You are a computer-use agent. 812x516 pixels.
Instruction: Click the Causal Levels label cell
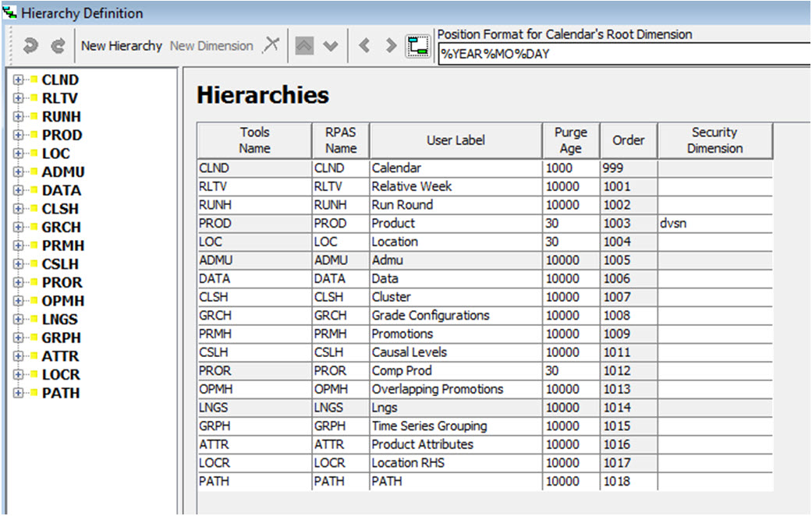coord(456,352)
